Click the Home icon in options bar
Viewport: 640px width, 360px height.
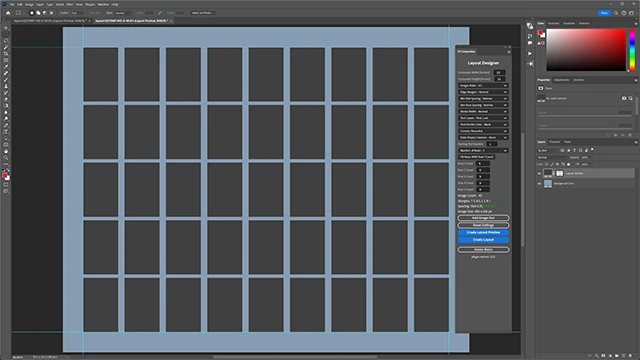point(8,13)
